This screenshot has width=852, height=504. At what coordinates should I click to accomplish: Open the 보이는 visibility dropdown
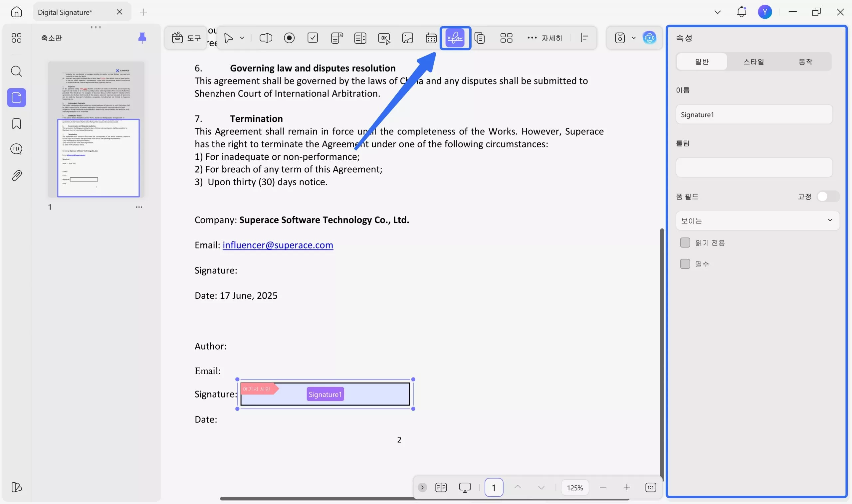coord(757,221)
